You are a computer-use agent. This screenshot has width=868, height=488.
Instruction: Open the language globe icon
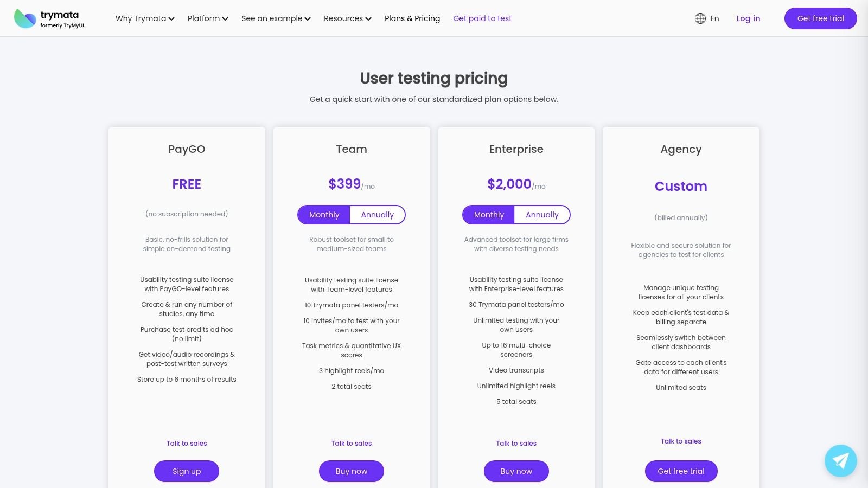point(699,18)
